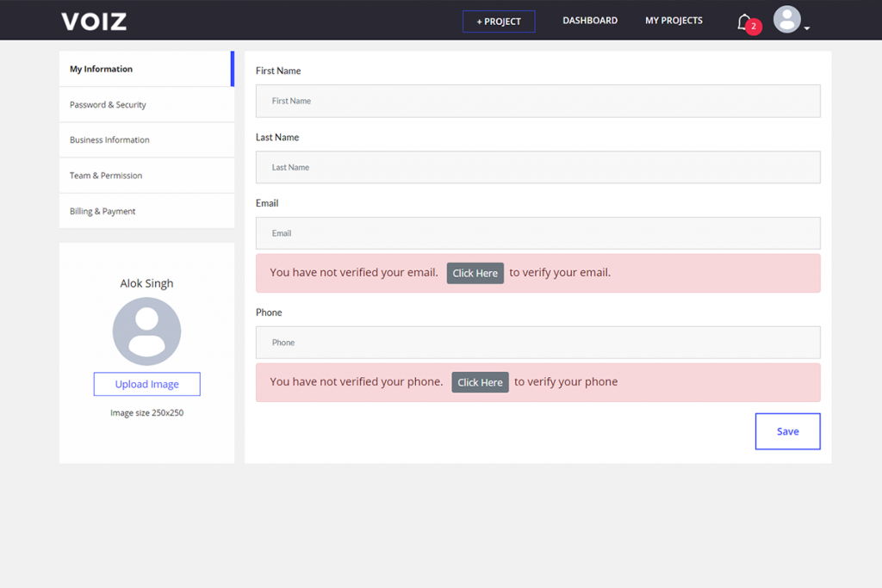882x588 pixels.
Task: Click Here to verify your email
Action: click(475, 273)
